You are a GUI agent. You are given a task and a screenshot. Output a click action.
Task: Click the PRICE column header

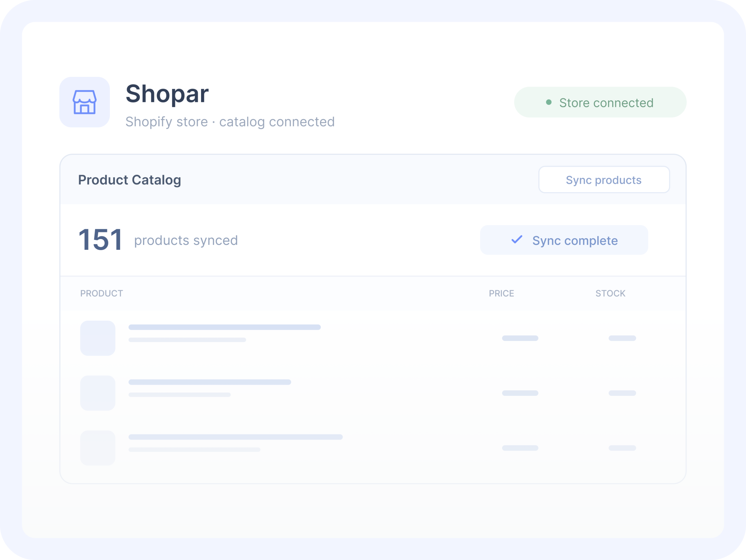pyautogui.click(x=502, y=294)
